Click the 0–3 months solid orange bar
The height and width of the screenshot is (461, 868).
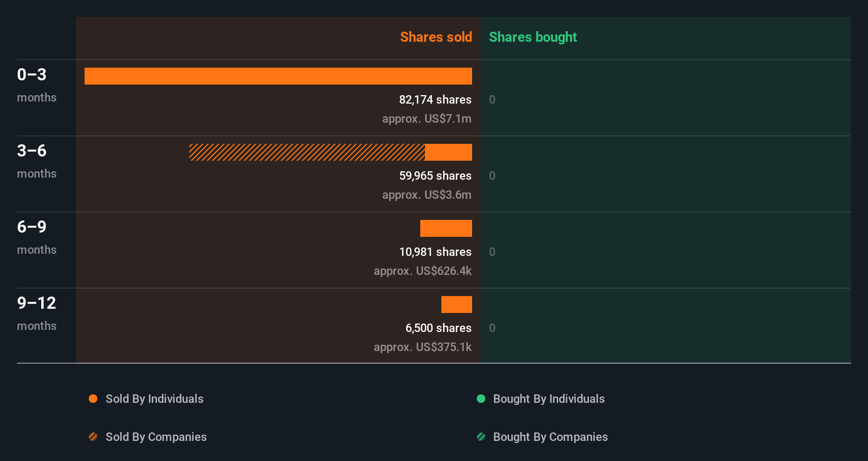(x=278, y=76)
